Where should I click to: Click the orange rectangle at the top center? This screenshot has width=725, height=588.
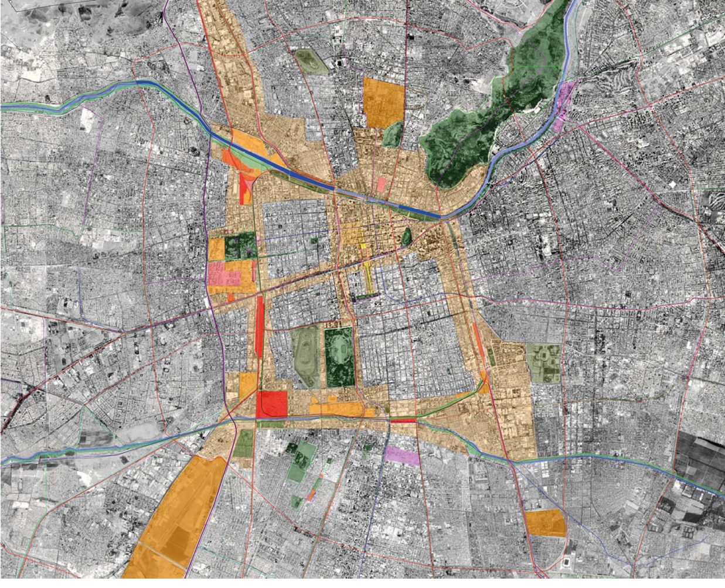click(x=383, y=102)
